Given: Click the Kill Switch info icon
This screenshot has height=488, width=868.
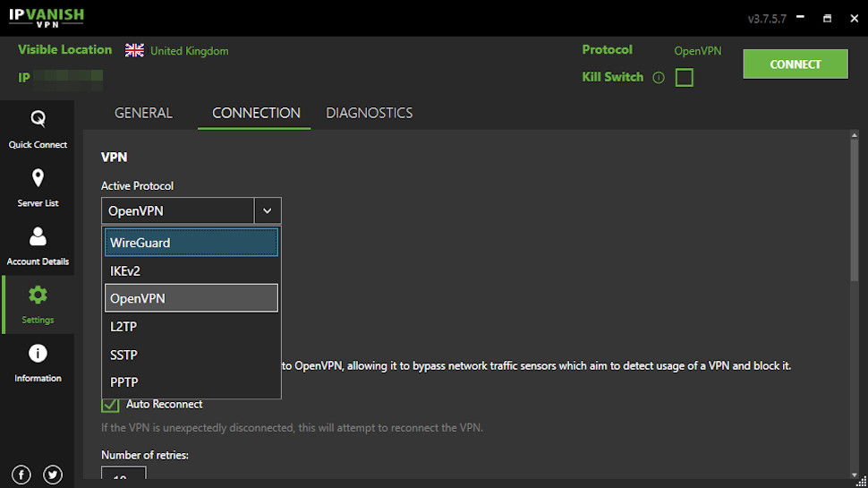Looking at the screenshot, I should pos(659,78).
